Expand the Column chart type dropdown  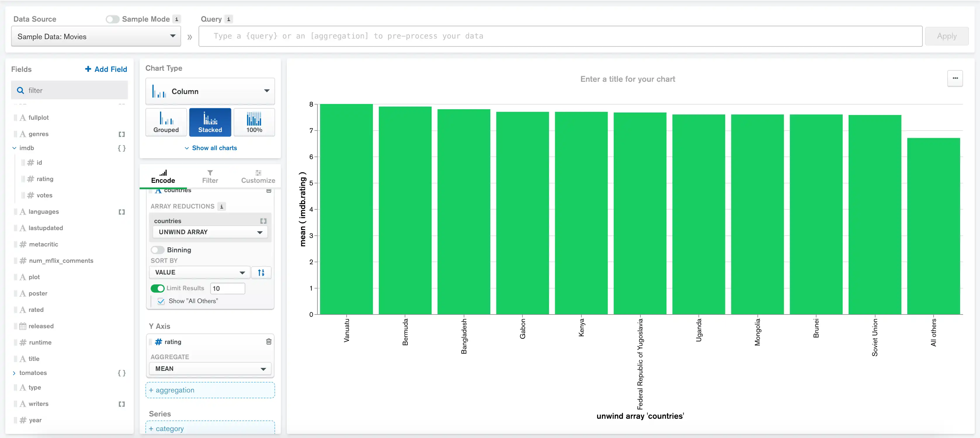[x=267, y=91]
